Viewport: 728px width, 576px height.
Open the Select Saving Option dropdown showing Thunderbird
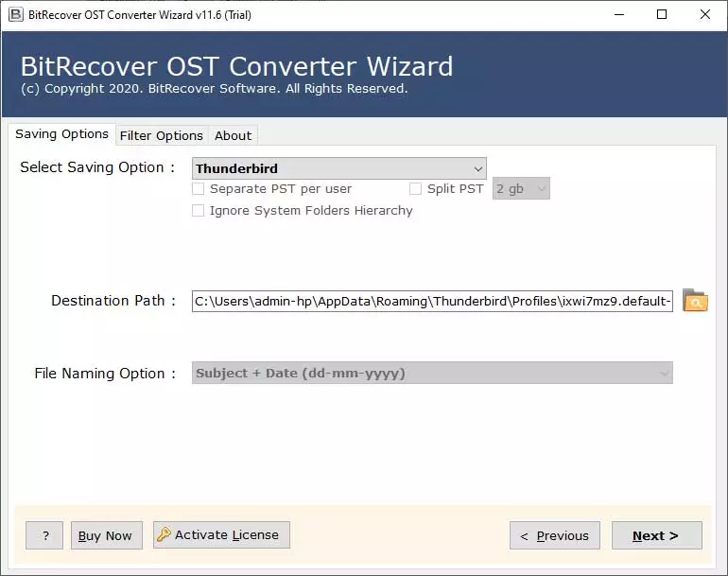[x=338, y=168]
